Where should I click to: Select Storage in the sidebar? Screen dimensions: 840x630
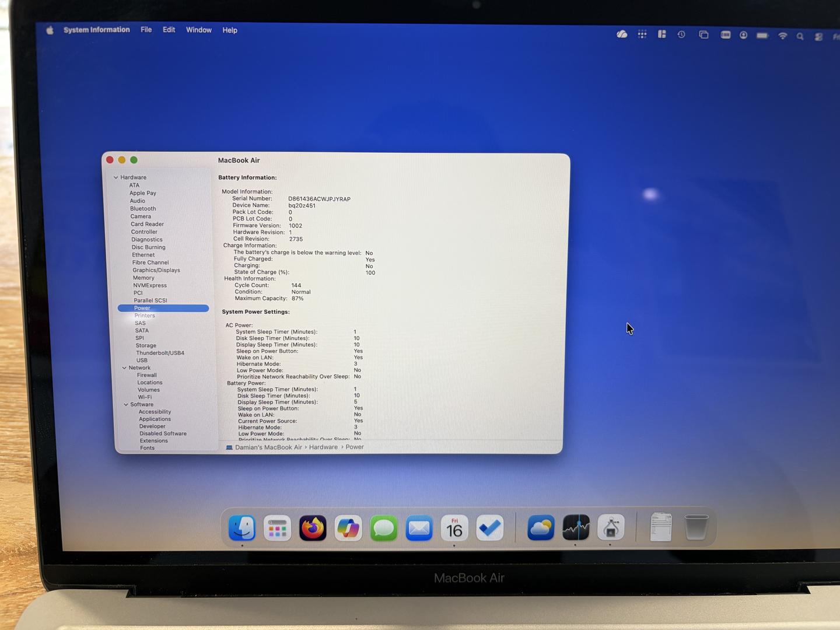coord(146,345)
